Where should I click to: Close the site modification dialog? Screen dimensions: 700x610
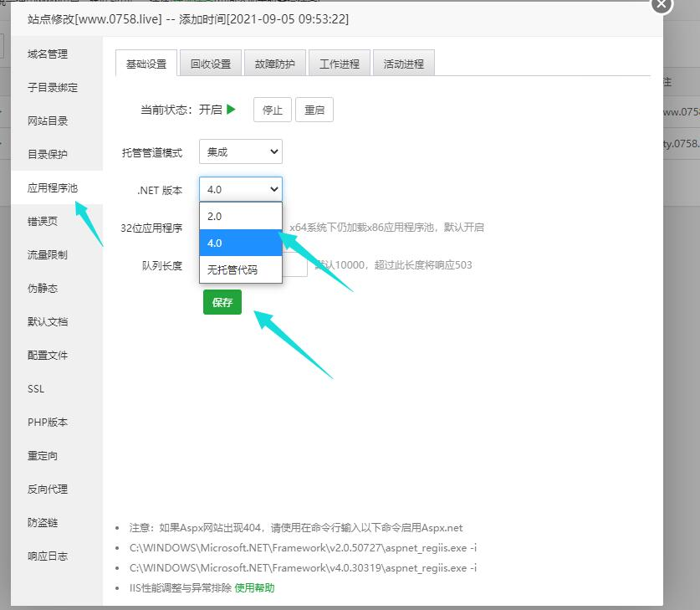tap(662, 3)
